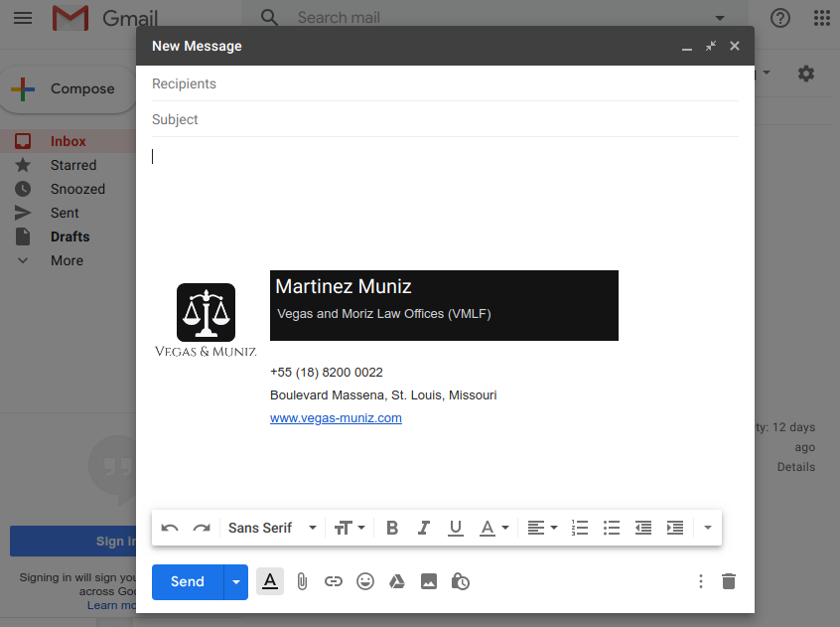840x627 pixels.
Task: Pop out compose to full screen
Action: coord(711,46)
